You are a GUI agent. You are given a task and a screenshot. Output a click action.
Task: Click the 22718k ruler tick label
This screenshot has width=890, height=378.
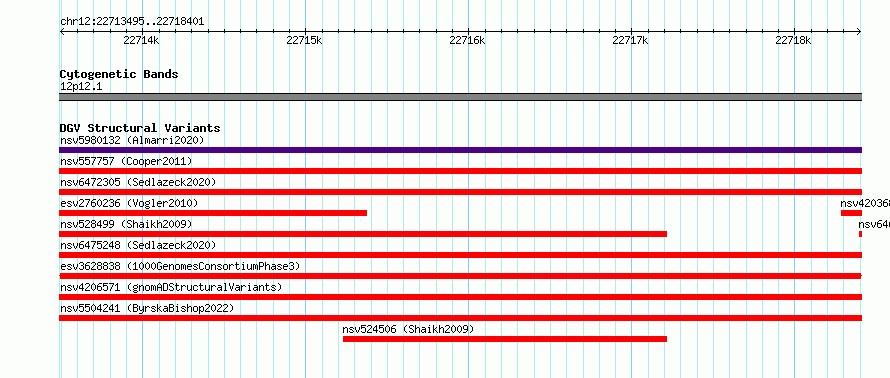pos(794,40)
